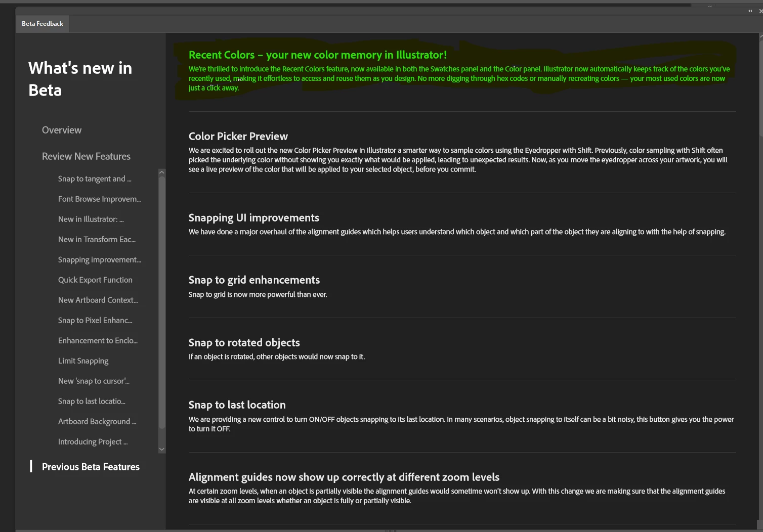The width and height of the screenshot is (763, 532).
Task: Click 'Snap to grid is now more powerful' text
Action: 258,294
